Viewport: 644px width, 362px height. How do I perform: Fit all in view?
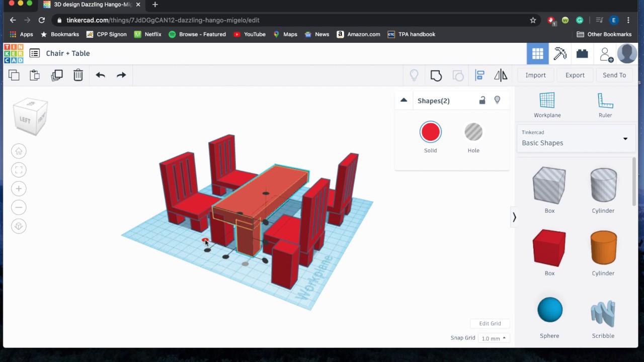(19, 170)
